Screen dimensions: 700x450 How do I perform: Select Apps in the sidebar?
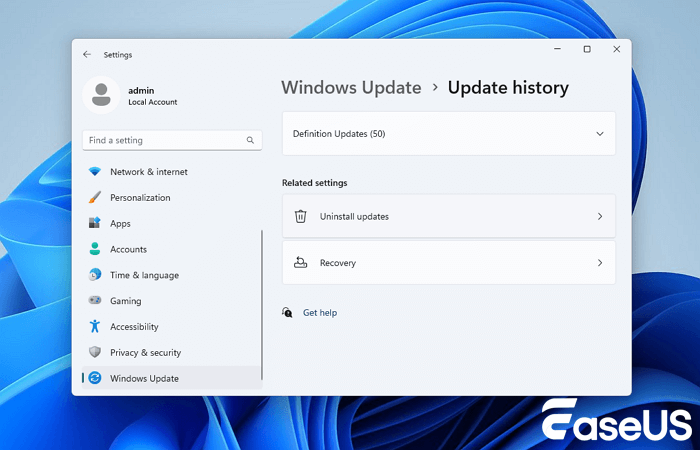[x=172, y=223]
